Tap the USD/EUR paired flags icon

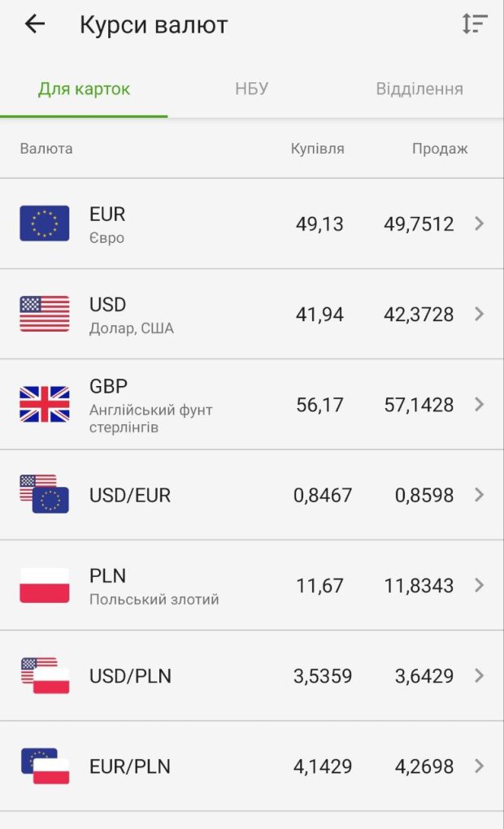[45, 494]
